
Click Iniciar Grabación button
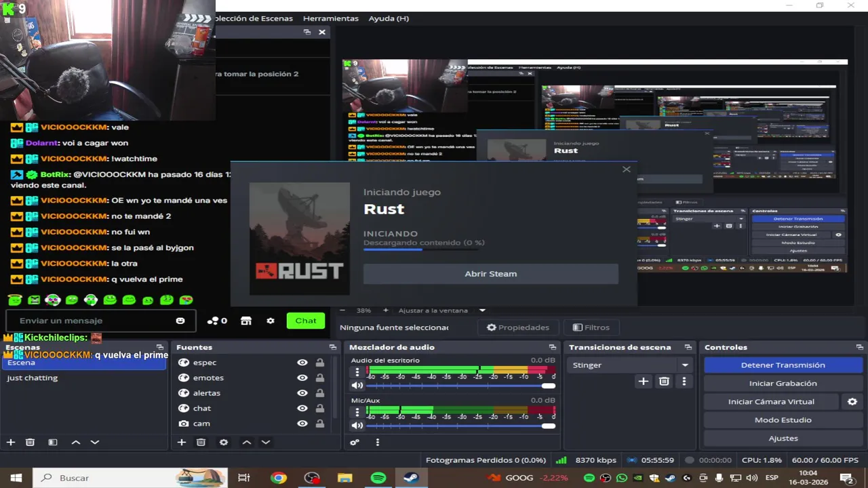pyautogui.click(x=783, y=383)
